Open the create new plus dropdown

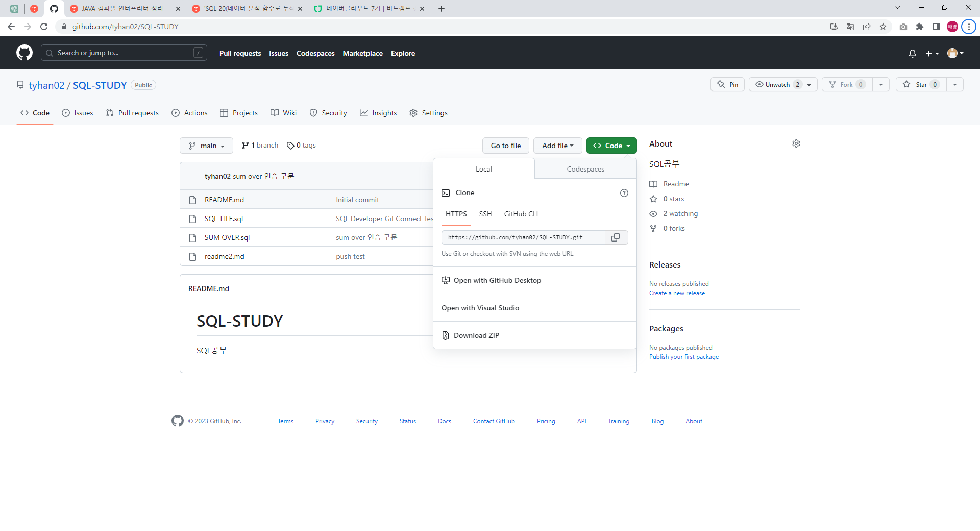pos(932,53)
